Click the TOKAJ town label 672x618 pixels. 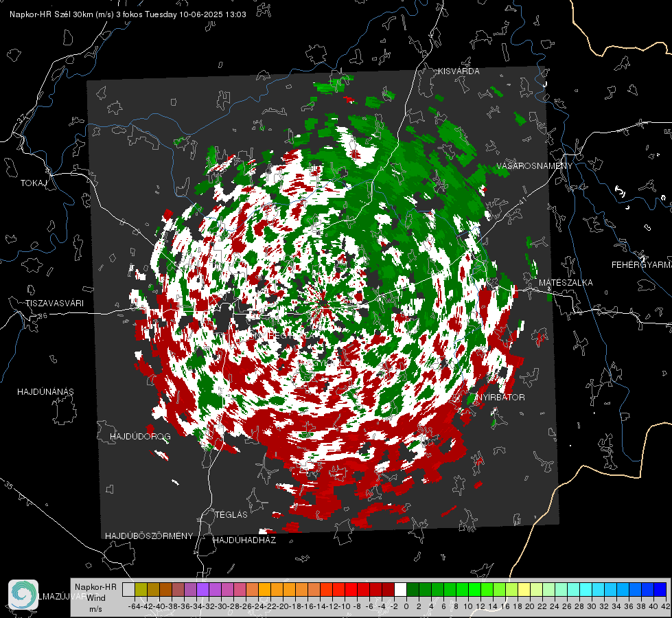click(x=34, y=183)
